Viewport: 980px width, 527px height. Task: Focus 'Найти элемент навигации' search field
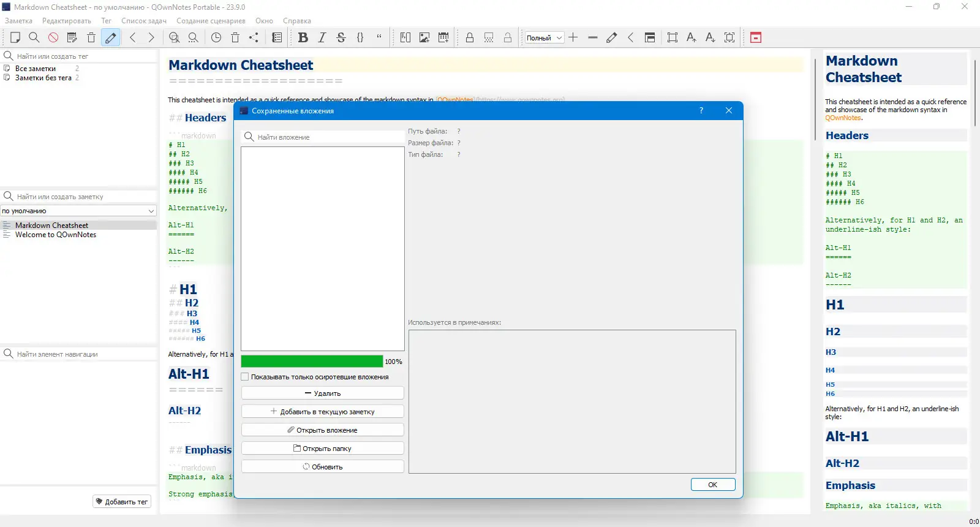pyautogui.click(x=80, y=354)
